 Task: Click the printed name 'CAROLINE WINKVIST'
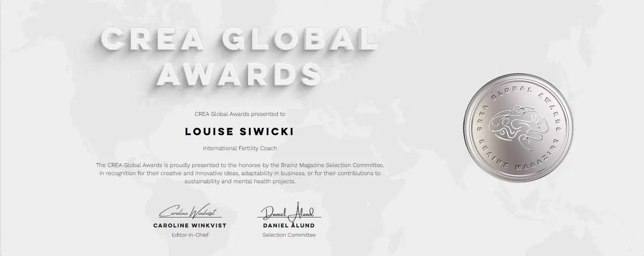(x=190, y=226)
